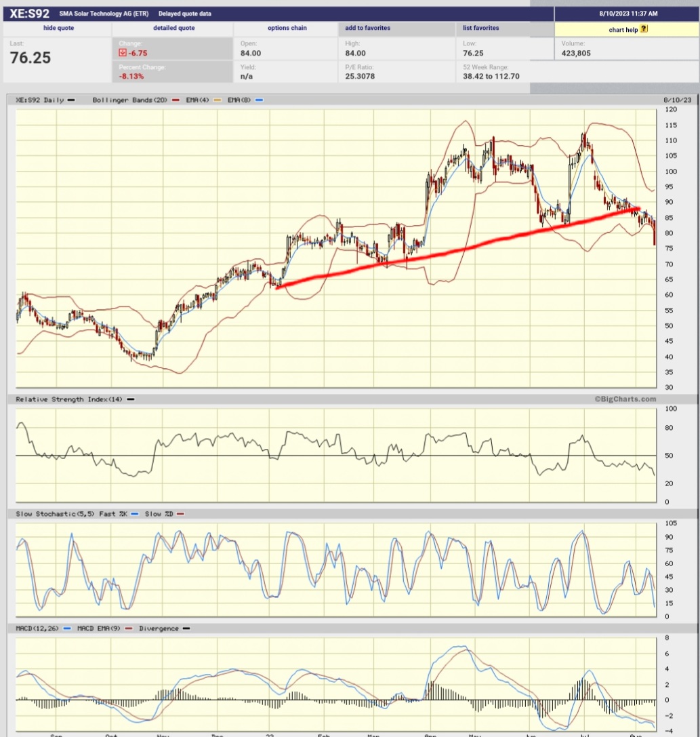This screenshot has height=737, width=700.
Task: Hide the quote panel using hide quote
Action: point(58,28)
